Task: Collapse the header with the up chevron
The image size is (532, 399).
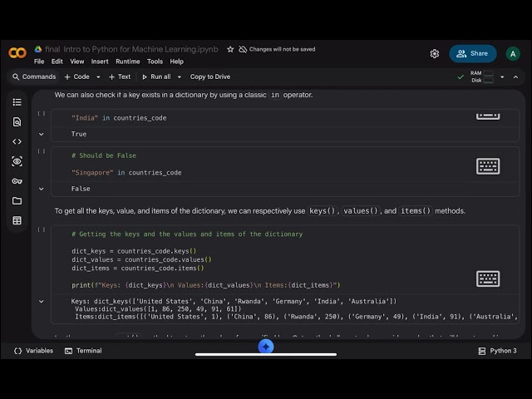Action: pyautogui.click(x=515, y=77)
